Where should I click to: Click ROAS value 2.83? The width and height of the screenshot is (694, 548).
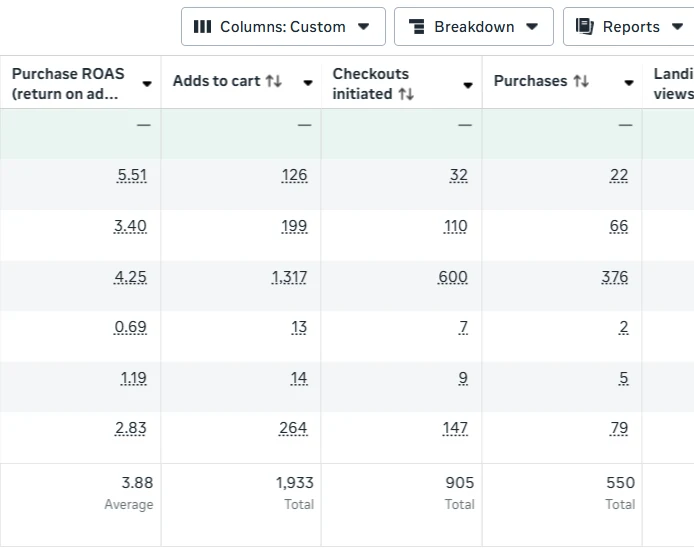[x=131, y=428]
